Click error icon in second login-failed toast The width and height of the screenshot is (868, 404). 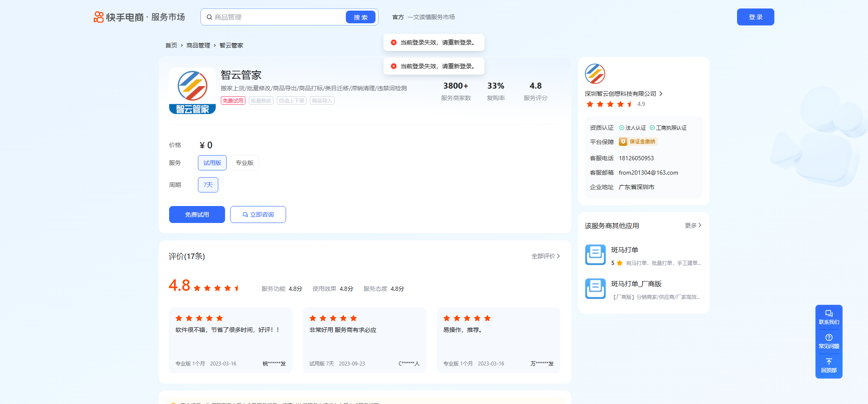click(x=394, y=66)
